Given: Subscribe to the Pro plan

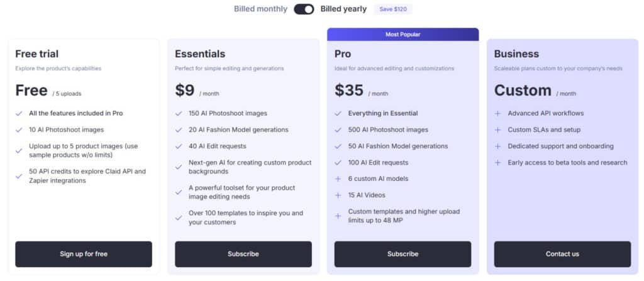Looking at the screenshot, I should 402,254.
